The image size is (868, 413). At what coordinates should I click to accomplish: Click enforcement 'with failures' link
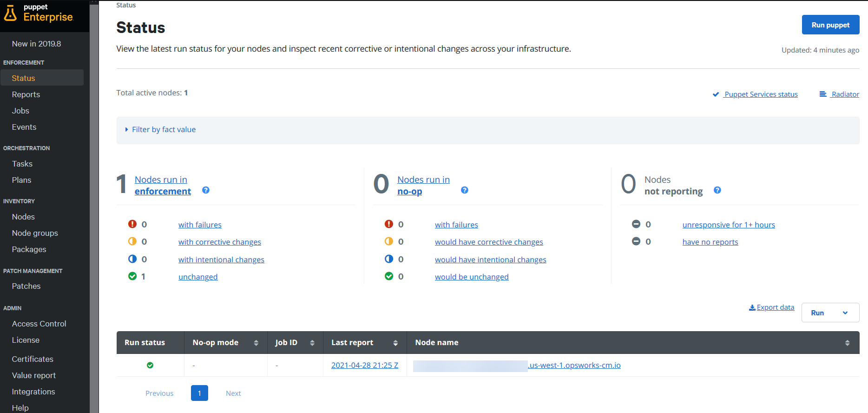(200, 225)
